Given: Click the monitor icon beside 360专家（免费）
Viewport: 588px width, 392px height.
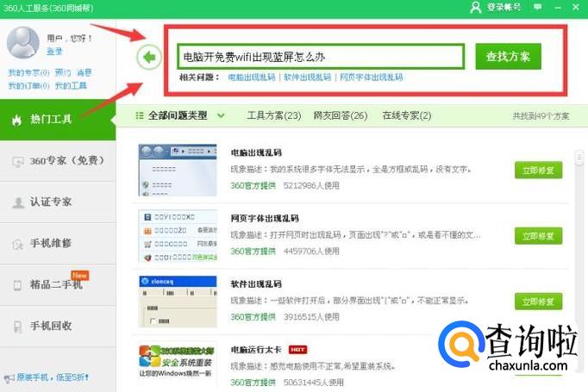Looking at the screenshot, I should click(17, 161).
